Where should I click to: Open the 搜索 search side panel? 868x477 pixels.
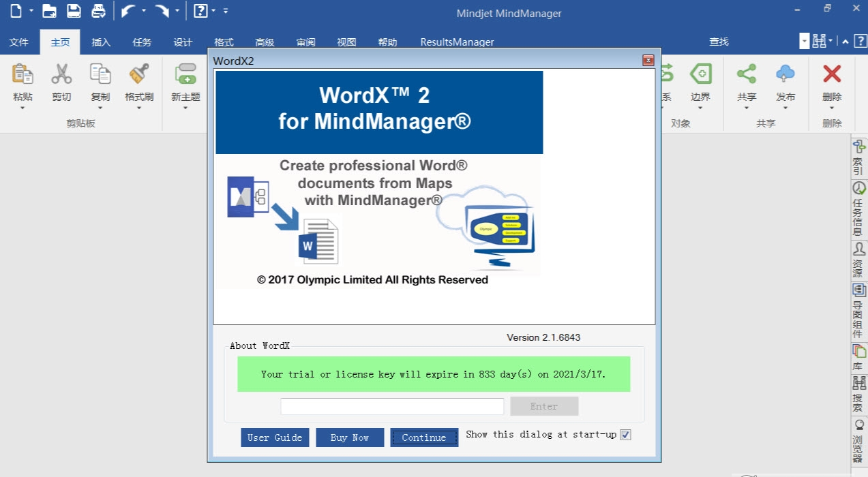click(858, 394)
